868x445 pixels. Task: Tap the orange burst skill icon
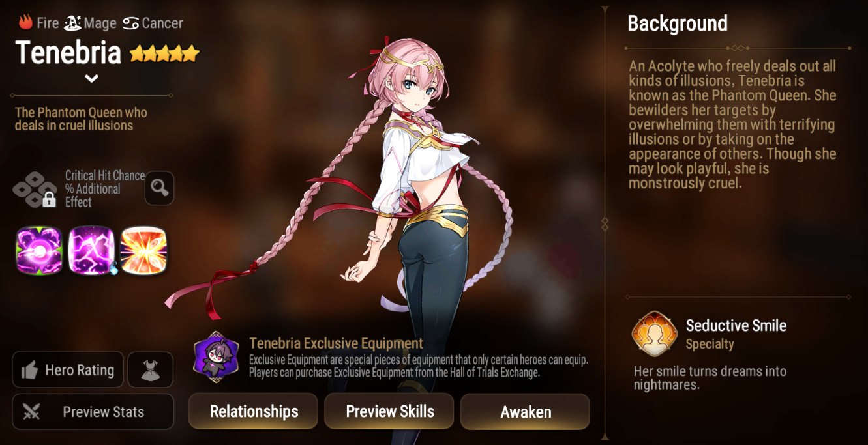144,251
